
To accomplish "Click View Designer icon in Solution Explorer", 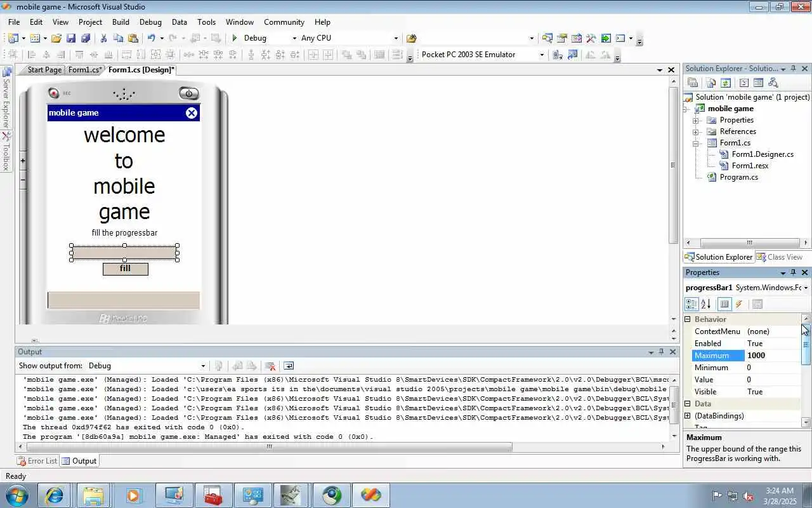I will [758, 83].
